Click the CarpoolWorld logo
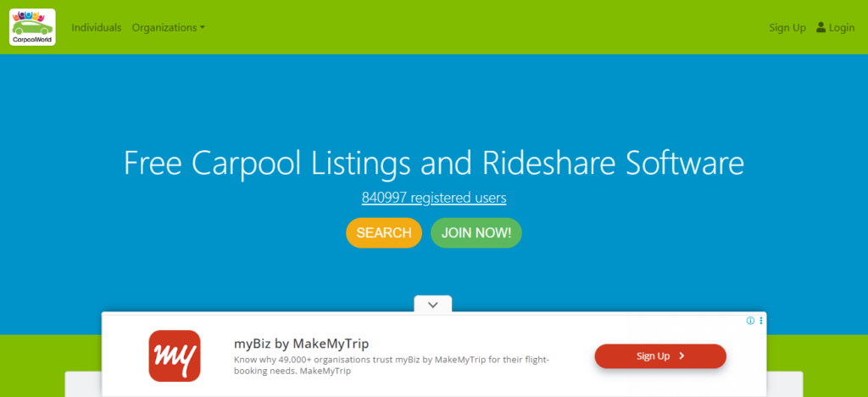Viewport: 868px width, 397px height. point(32,27)
